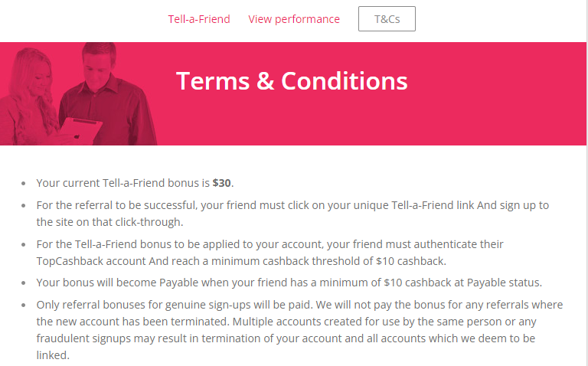Viewport: 588px width, 366px height.
Task: Click the 'Payable status' wording
Action: (504, 283)
